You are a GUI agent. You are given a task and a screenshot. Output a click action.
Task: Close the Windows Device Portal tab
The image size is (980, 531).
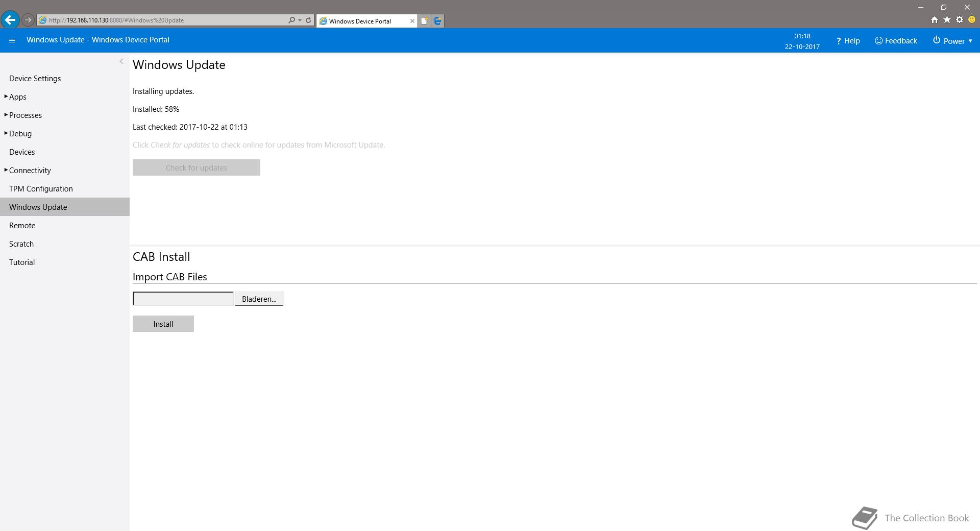click(x=412, y=21)
